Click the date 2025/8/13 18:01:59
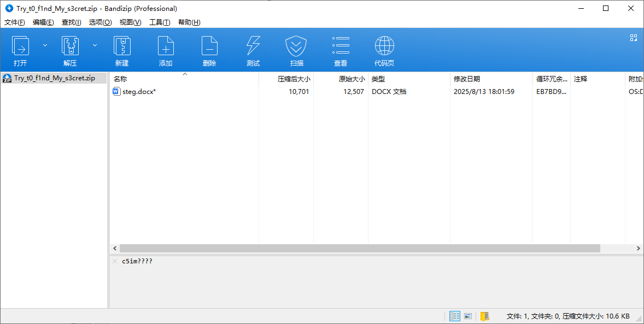This screenshot has height=324, width=644. click(x=484, y=92)
